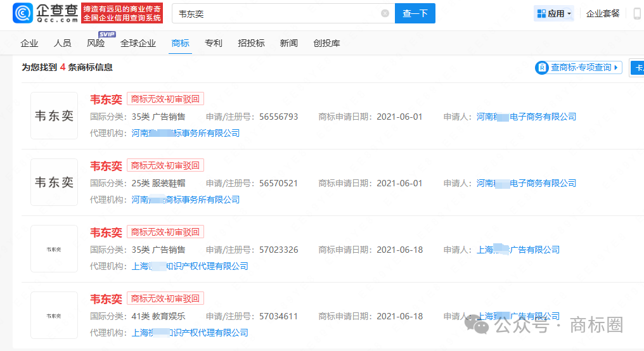This screenshot has height=351, width=644.
Task: Switch to the 全球企业 tab
Action: click(x=138, y=43)
